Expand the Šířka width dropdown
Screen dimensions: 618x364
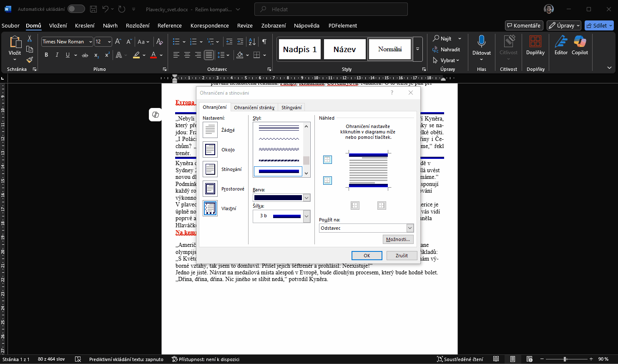tap(306, 216)
